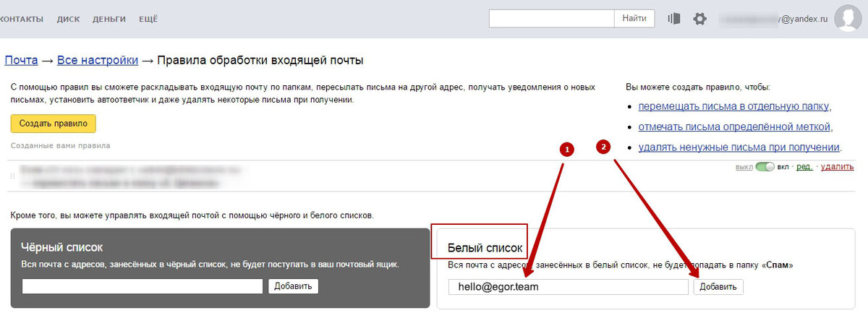Go to Почта breadcrumb link
The image size is (868, 326).
(22, 60)
